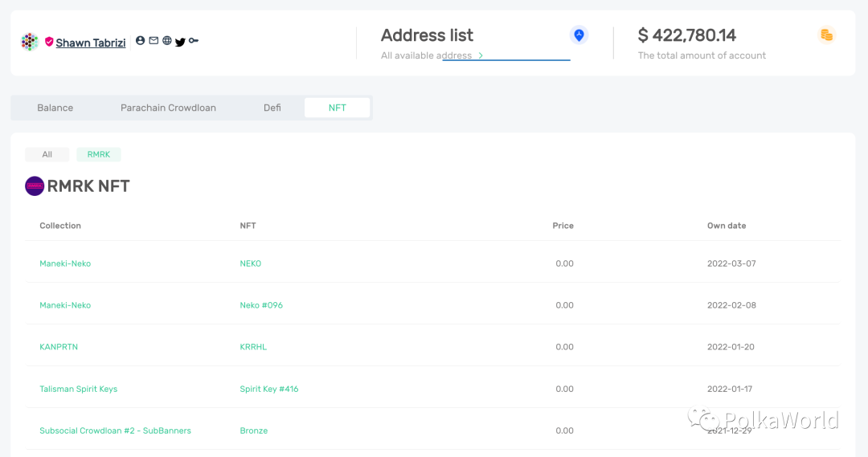Select the RMRK filter chip
868x457 pixels.
pyautogui.click(x=99, y=154)
